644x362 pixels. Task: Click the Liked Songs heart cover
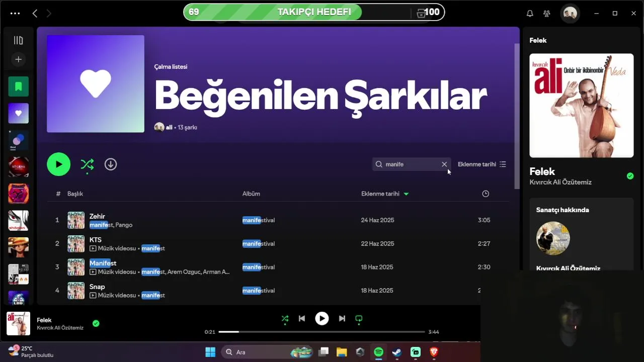click(96, 84)
